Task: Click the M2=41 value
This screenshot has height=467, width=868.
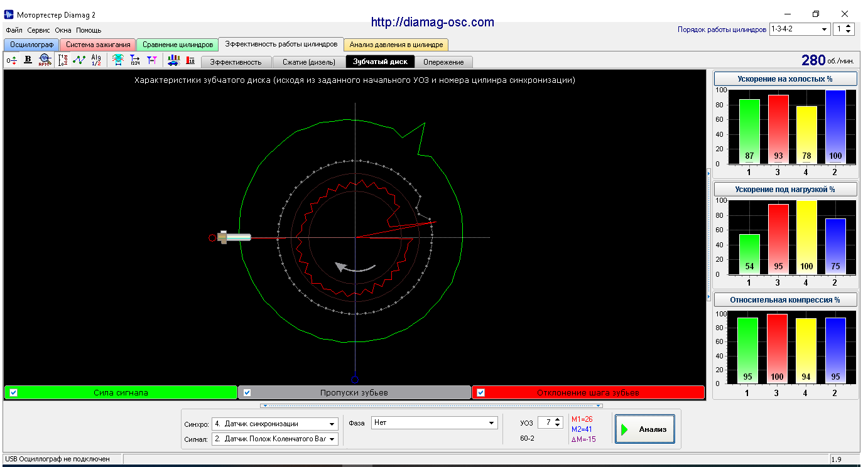Action: (x=582, y=429)
